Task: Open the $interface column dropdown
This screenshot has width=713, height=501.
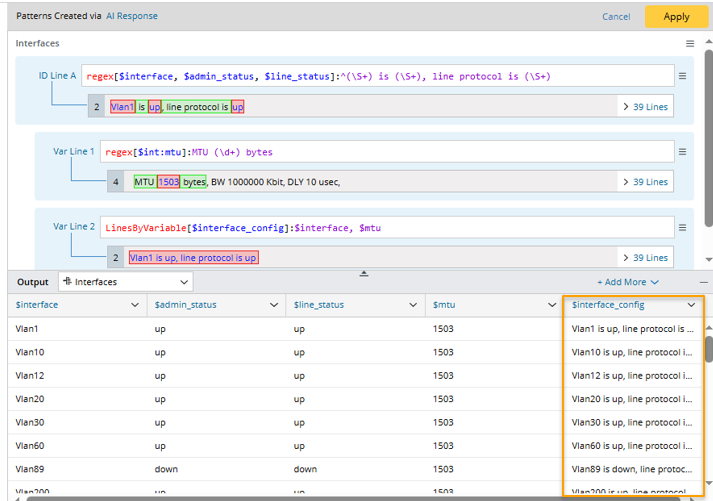Action: pos(136,305)
